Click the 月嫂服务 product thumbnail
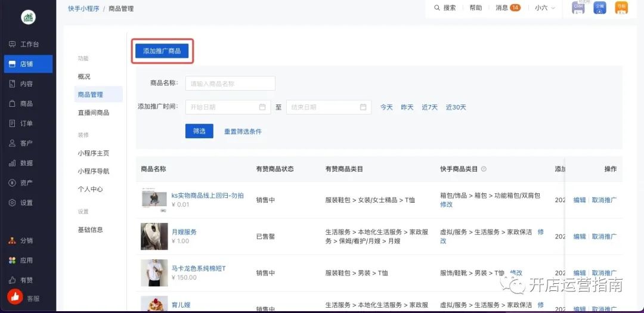Viewport: 644px width, 313px height. [x=154, y=236]
